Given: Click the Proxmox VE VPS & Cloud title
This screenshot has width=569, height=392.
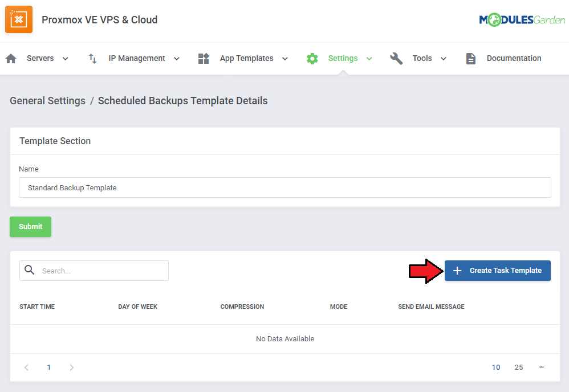Looking at the screenshot, I should (99, 19).
